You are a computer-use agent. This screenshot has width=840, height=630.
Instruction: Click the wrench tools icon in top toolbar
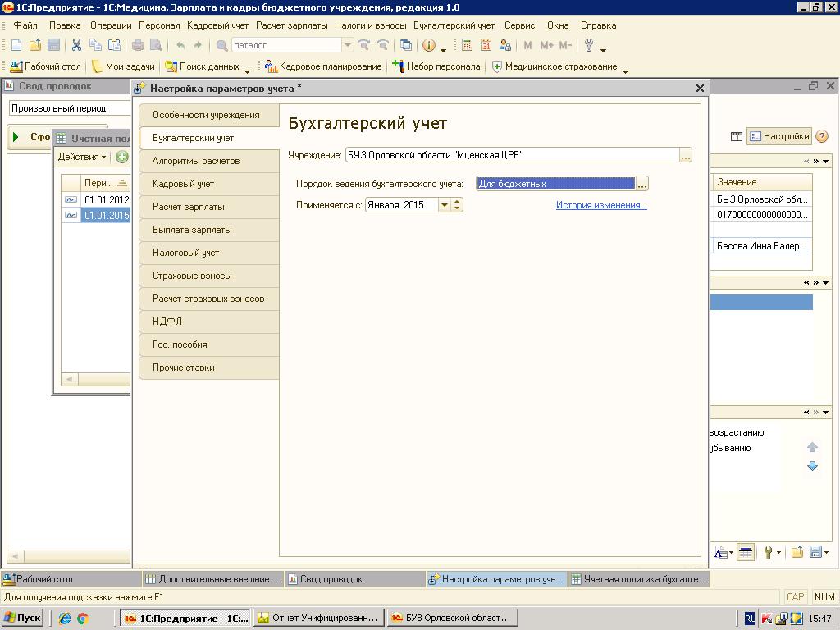coord(589,46)
